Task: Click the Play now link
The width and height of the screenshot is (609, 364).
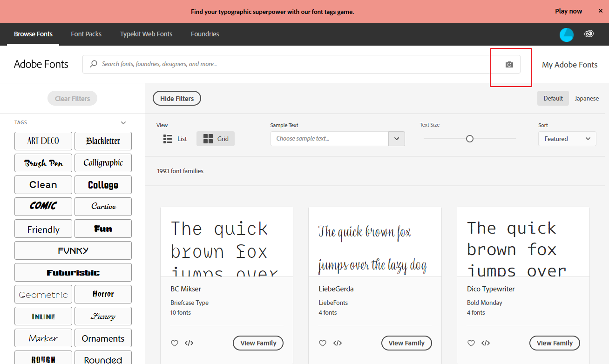Action: point(568,11)
